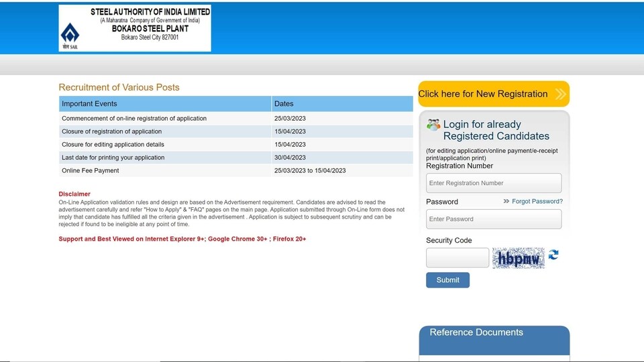Select '25/03/2023 to 15/04/2023' fee payment dates
The height and width of the screenshot is (362, 644).
[x=310, y=170]
